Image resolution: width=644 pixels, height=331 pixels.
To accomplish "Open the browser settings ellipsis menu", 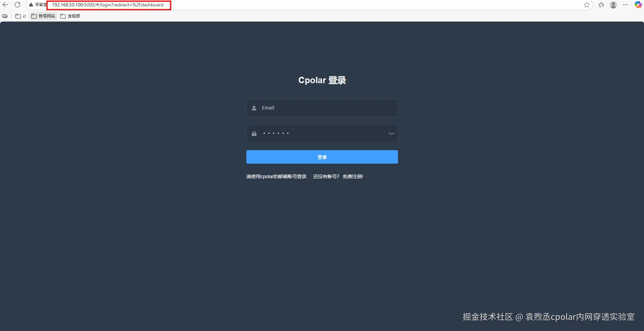I will pyautogui.click(x=625, y=5).
